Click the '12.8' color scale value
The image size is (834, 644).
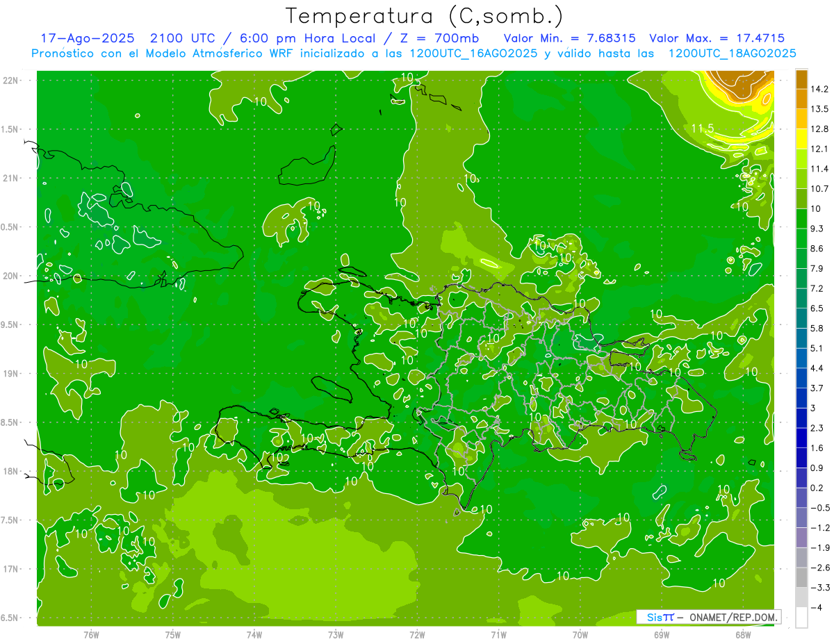tap(820, 129)
